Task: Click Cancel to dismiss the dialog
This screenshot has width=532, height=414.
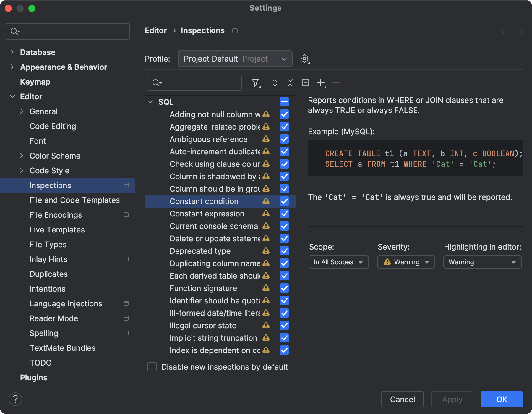Action: [402, 399]
